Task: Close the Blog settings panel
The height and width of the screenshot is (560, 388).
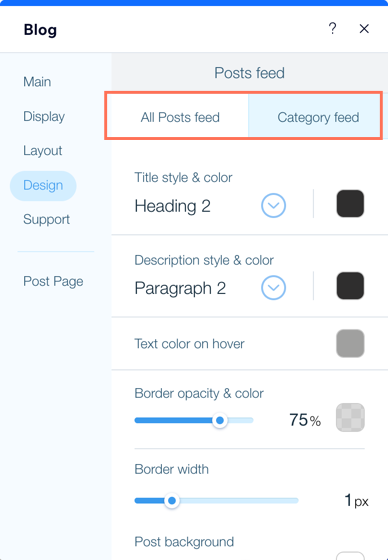Action: (364, 29)
